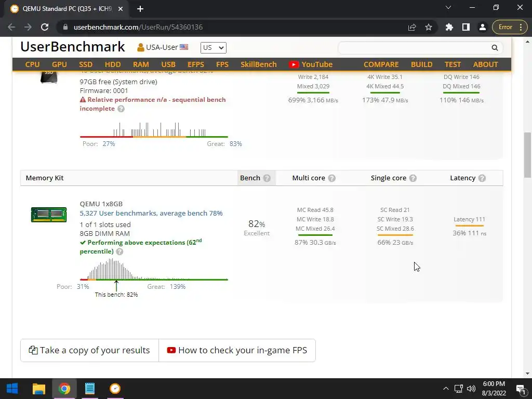Click the SC Mixed 28.6 value
This screenshot has height=399, width=532.
coord(395,229)
